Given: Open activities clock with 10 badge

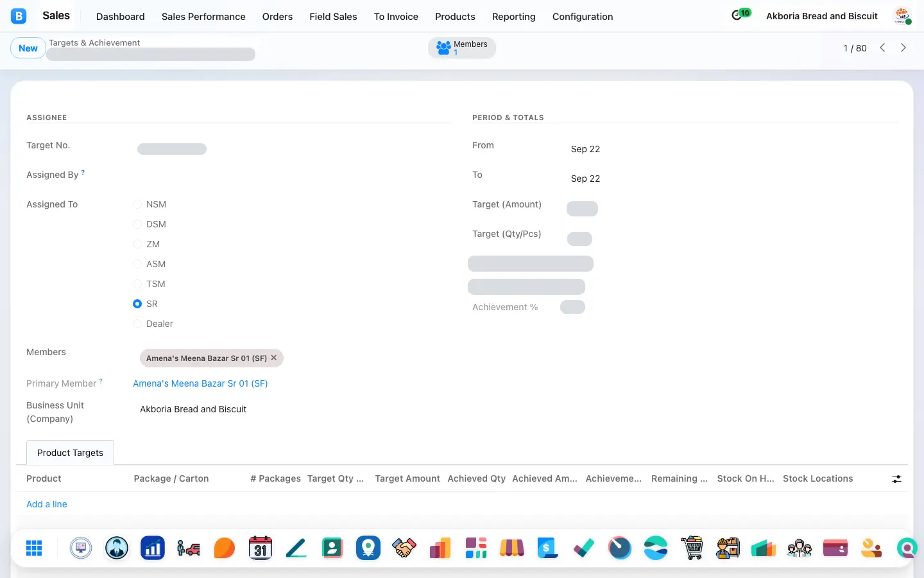Looking at the screenshot, I should tap(740, 14).
